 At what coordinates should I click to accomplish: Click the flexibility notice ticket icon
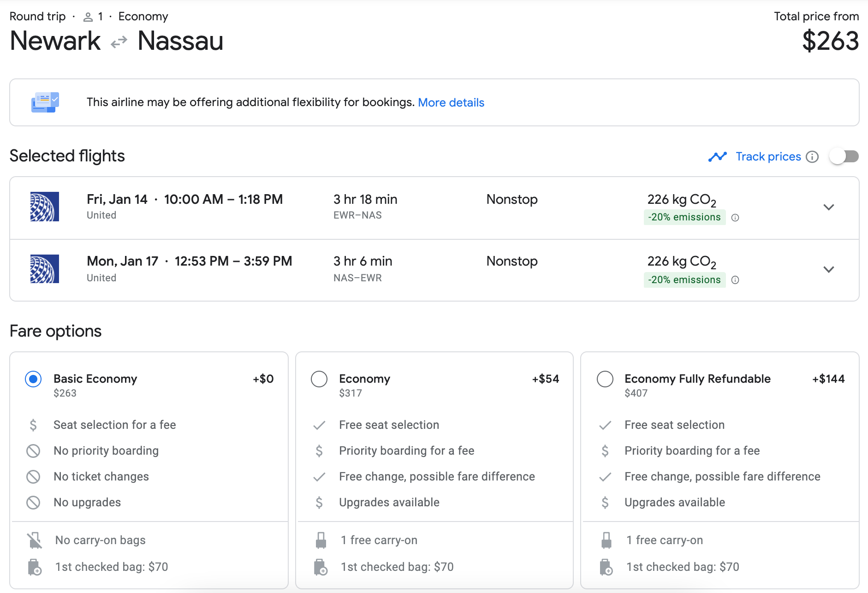45,102
